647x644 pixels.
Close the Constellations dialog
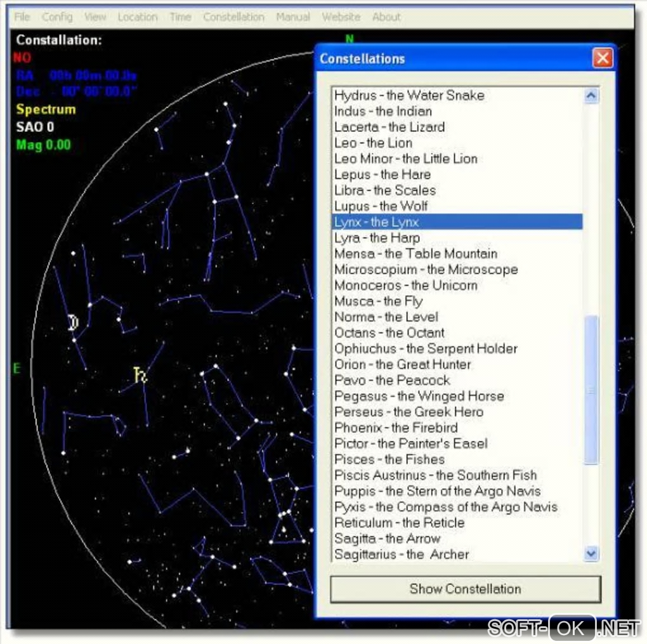pos(602,58)
